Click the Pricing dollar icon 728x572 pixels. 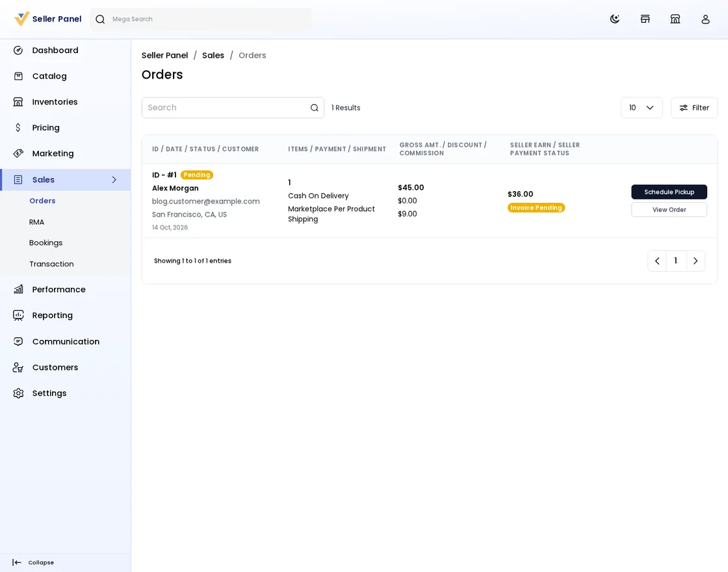click(x=18, y=127)
